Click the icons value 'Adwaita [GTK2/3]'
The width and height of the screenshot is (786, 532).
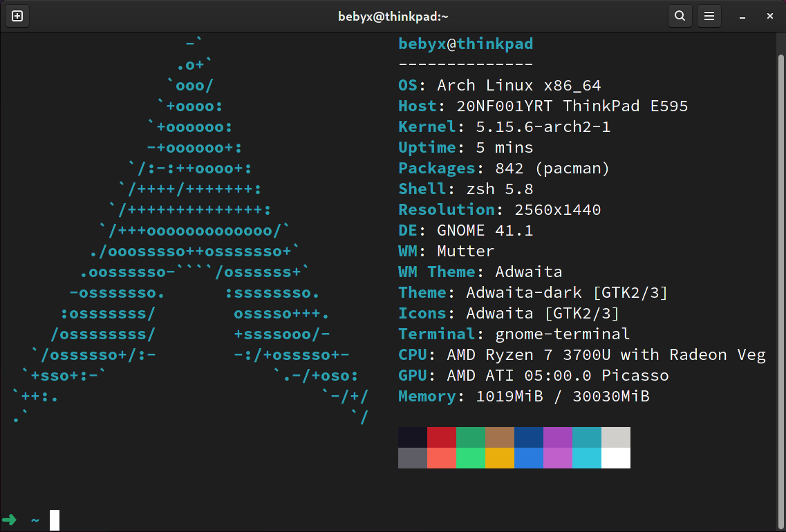coord(543,314)
